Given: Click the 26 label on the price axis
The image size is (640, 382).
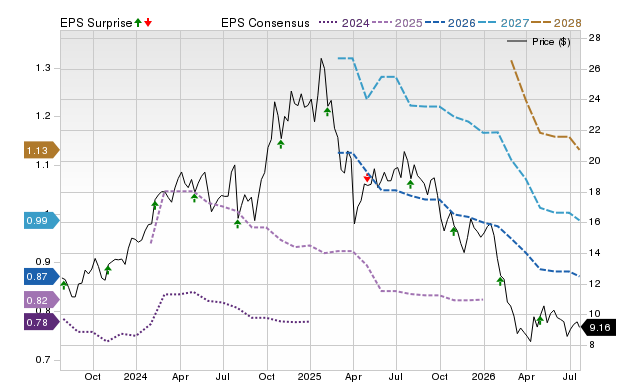Looking at the screenshot, I should (x=594, y=69).
